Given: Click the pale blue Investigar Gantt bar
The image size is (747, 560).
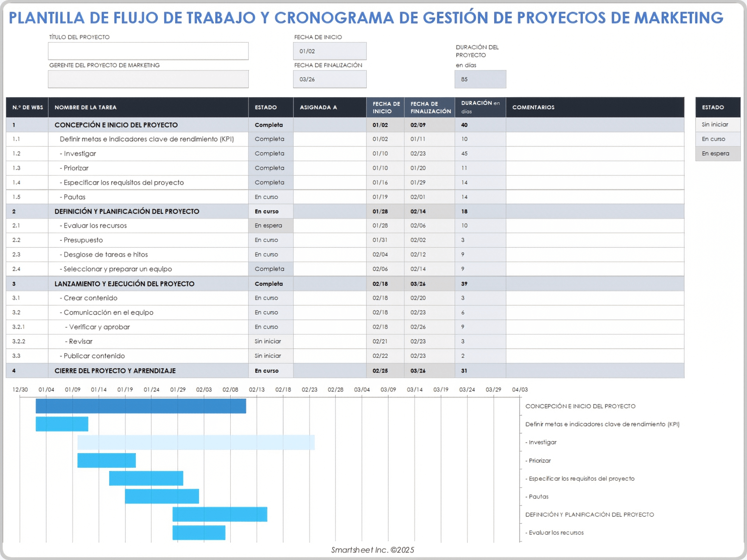Looking at the screenshot, I should click(196, 442).
